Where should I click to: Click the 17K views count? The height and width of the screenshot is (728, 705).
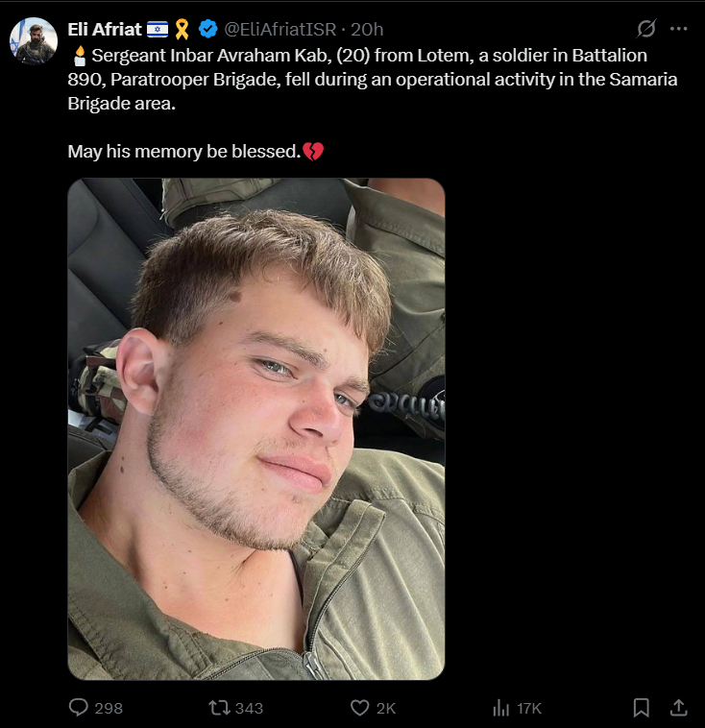point(529,708)
